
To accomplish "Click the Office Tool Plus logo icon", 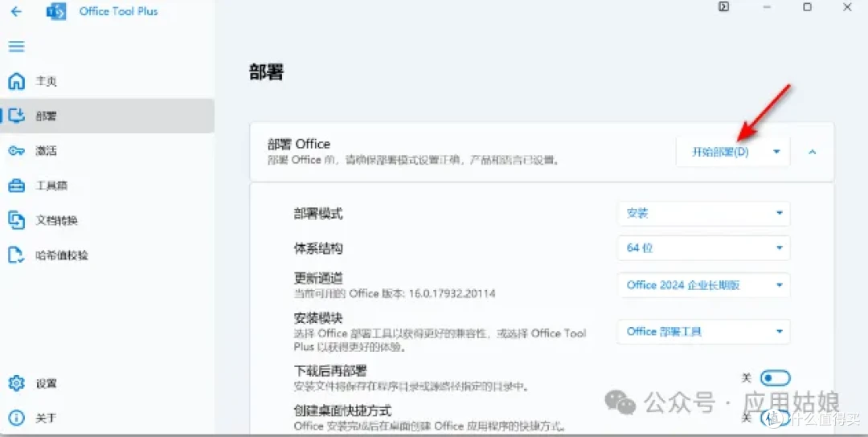I will [x=56, y=11].
